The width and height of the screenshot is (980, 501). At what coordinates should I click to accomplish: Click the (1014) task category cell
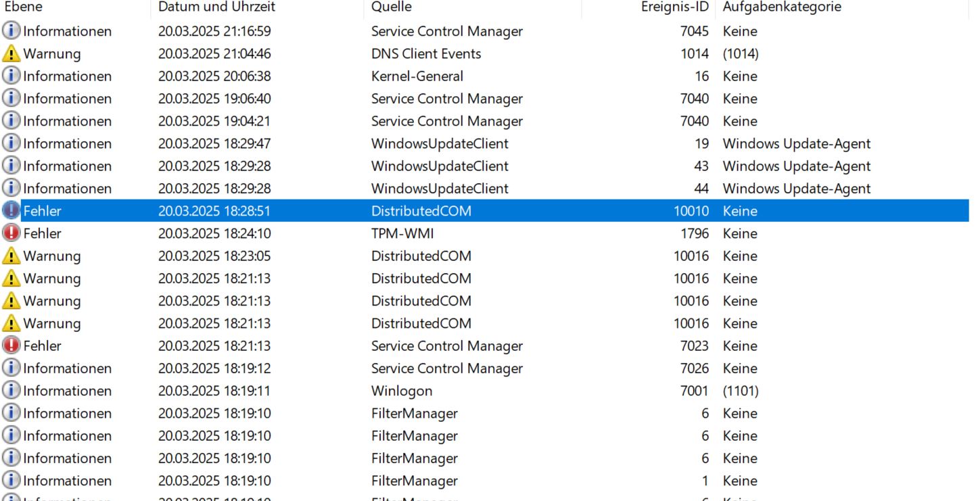(741, 53)
